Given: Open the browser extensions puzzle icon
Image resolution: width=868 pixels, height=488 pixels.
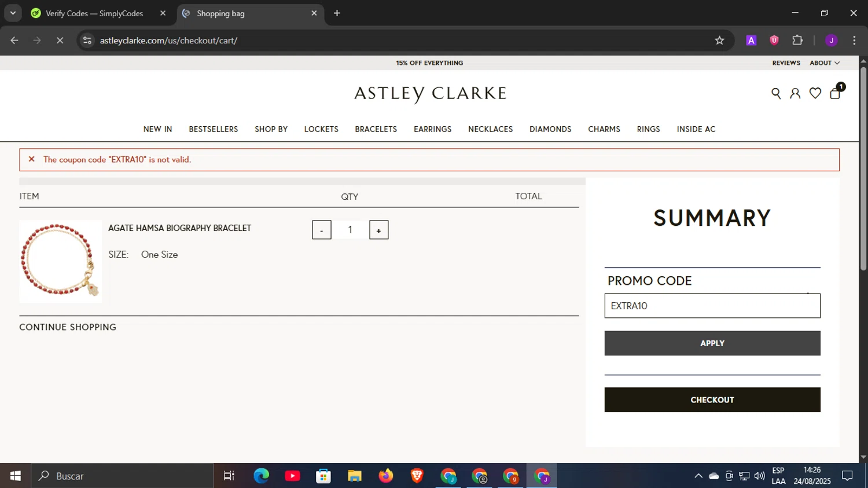Looking at the screenshot, I should pos(797,41).
